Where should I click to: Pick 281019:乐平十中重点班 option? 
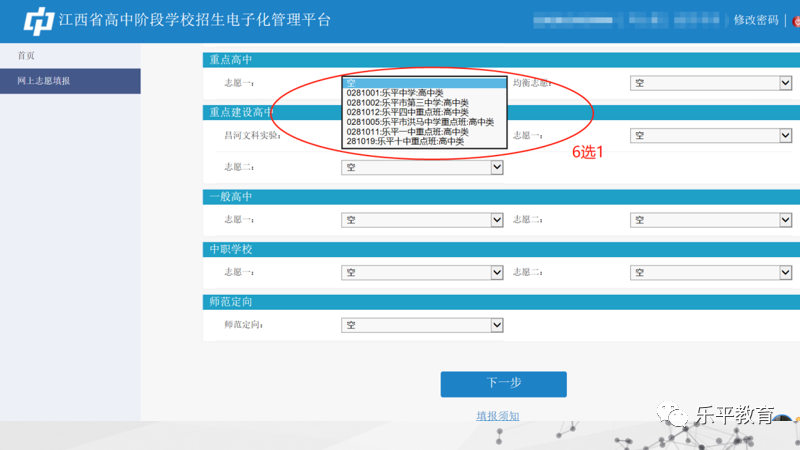tap(405, 142)
